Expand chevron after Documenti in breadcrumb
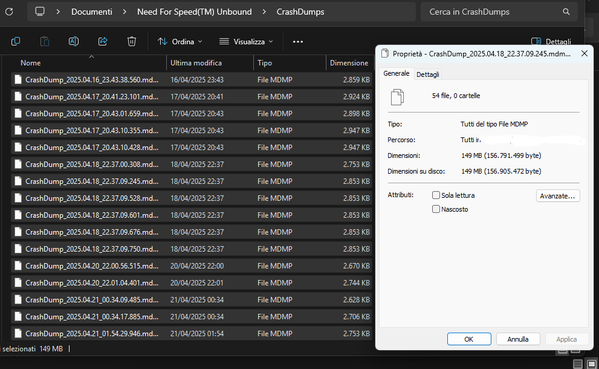Screen dimensions: 599x369 (x=125, y=12)
